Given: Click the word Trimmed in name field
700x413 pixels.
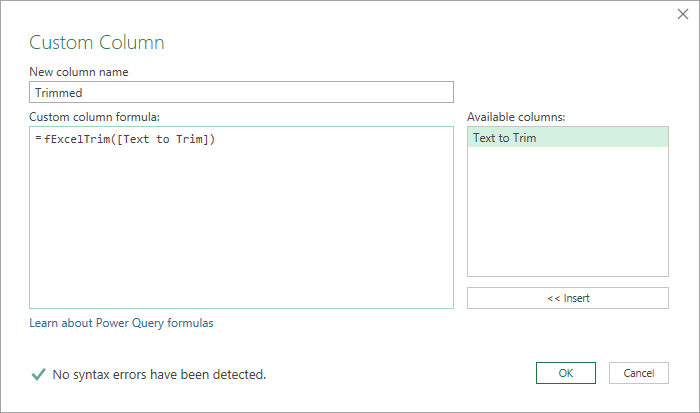Looking at the screenshot, I should pos(58,92).
